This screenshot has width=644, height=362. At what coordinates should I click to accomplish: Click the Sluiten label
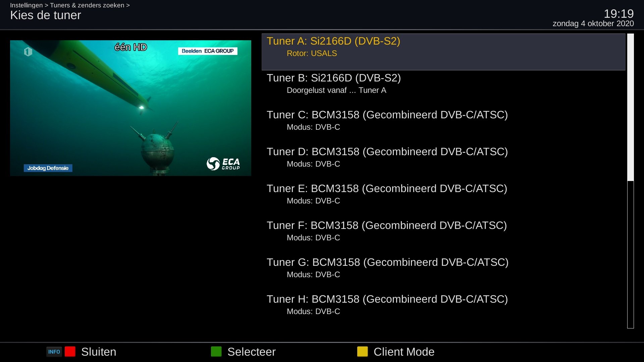pos(99,352)
